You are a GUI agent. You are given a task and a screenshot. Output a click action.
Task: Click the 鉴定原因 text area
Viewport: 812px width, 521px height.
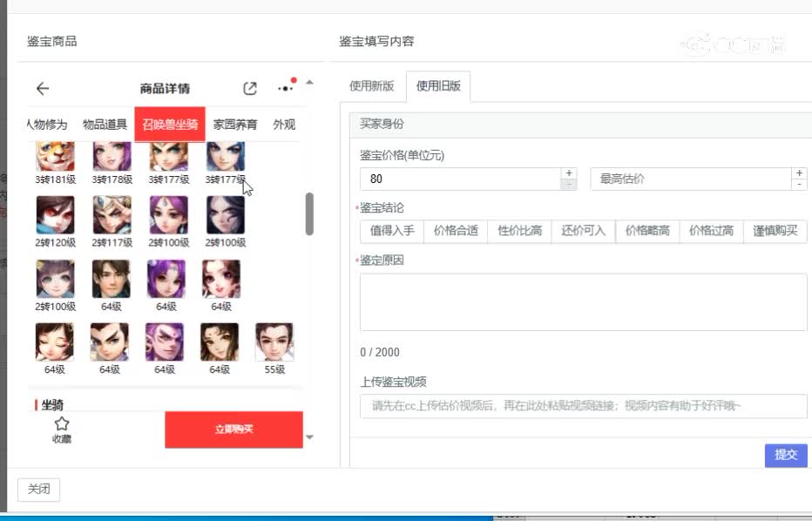pyautogui.click(x=583, y=301)
